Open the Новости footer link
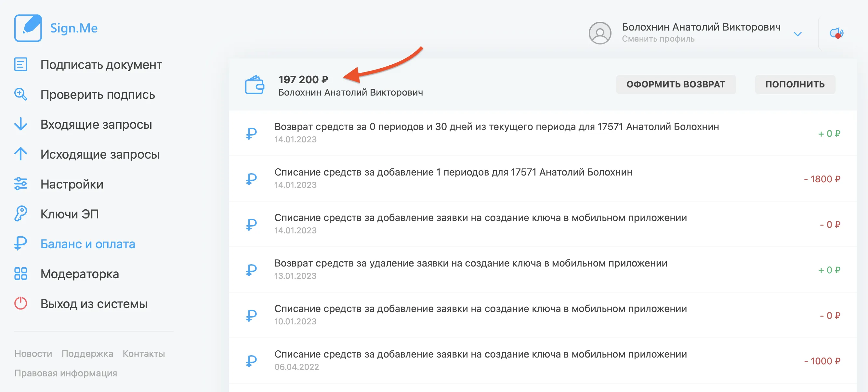This screenshot has width=868, height=392. 33,354
